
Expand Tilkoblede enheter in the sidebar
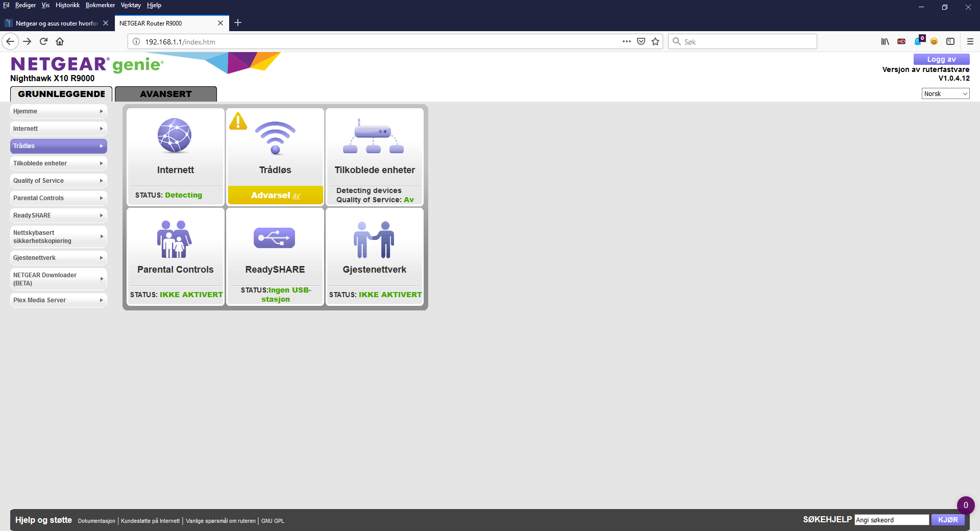point(59,163)
